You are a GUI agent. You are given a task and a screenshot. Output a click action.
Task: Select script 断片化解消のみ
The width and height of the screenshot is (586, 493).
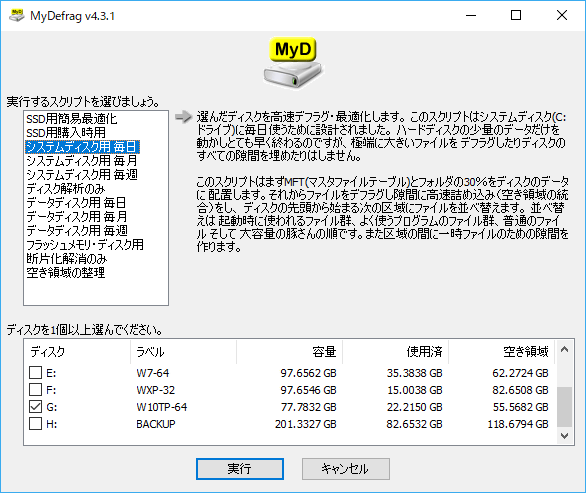click(67, 259)
